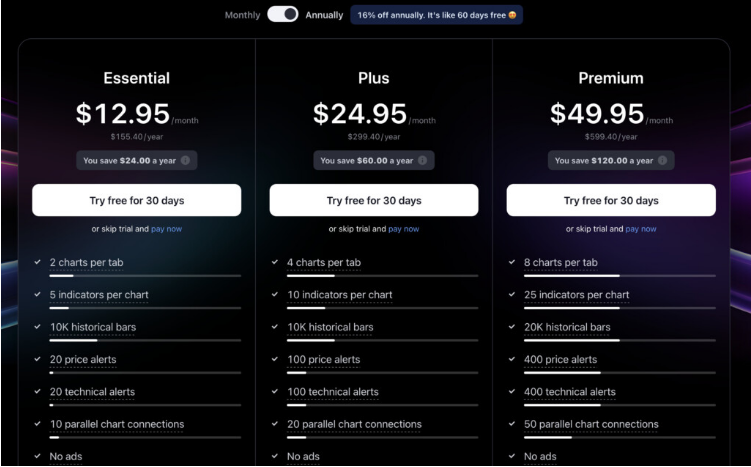The width and height of the screenshot is (751, 467).
Task: Click checkmark next to 100 price alerts
Action: [275, 359]
